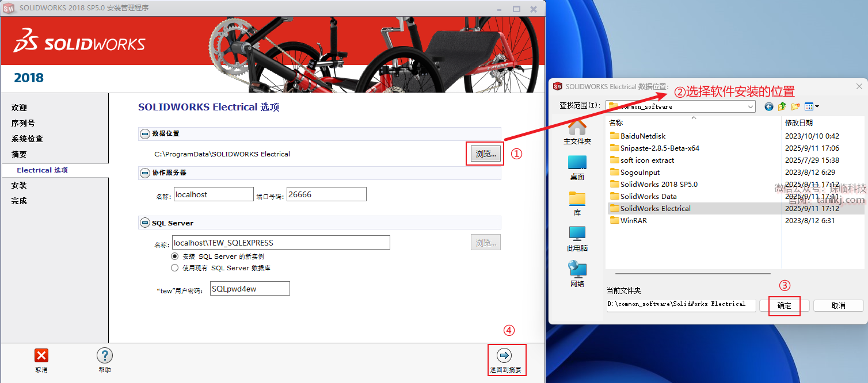The height and width of the screenshot is (383, 868).
Task: Select Libraries (库) icon in dialog sidebar
Action: tap(577, 198)
